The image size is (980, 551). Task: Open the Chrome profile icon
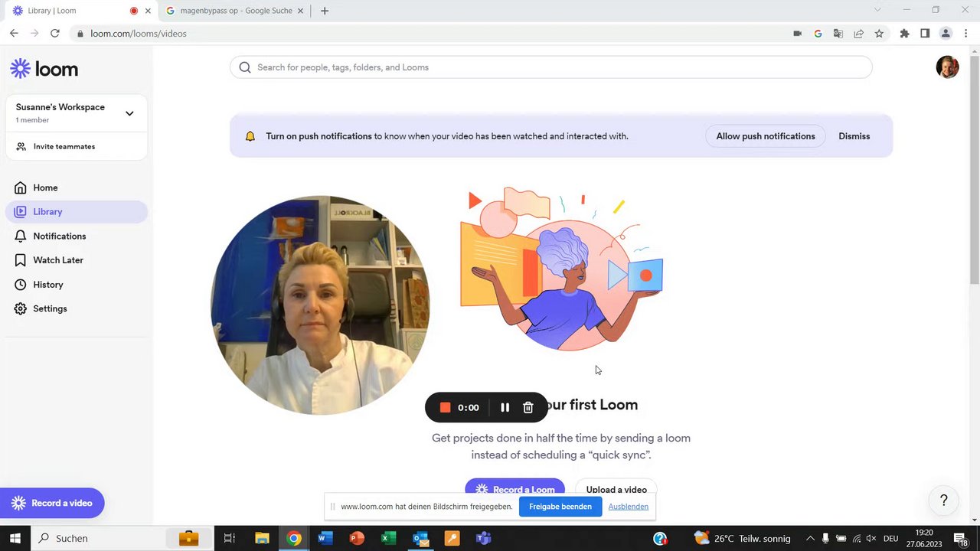(946, 34)
